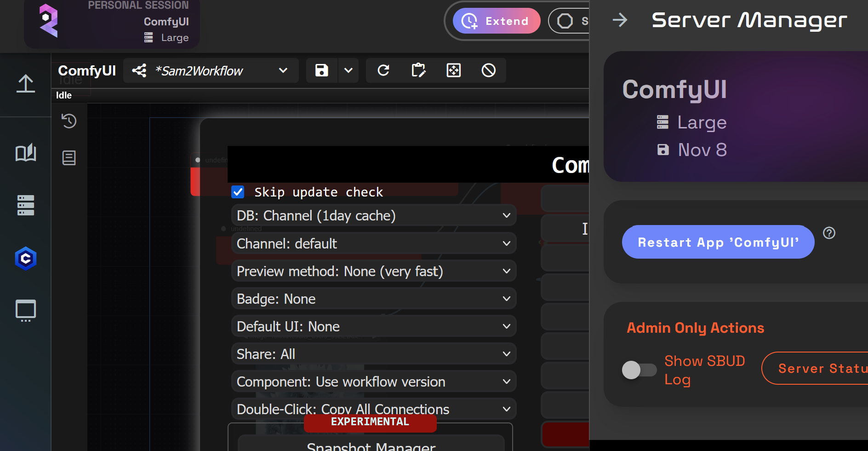Open the ComfyUI app icon in sidebar
This screenshot has height=451, width=868.
(x=25, y=259)
